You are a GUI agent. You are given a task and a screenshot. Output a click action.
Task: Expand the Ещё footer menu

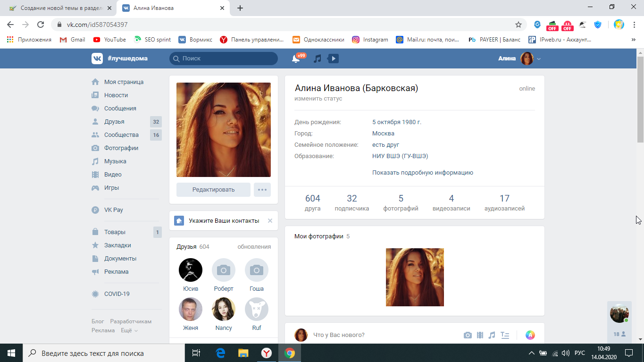click(129, 330)
